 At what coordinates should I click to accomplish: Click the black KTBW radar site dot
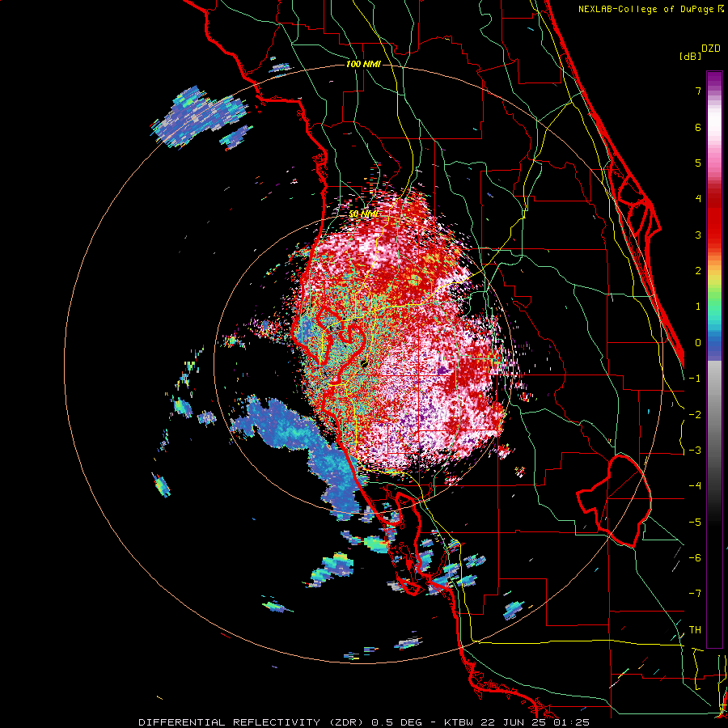click(365, 364)
